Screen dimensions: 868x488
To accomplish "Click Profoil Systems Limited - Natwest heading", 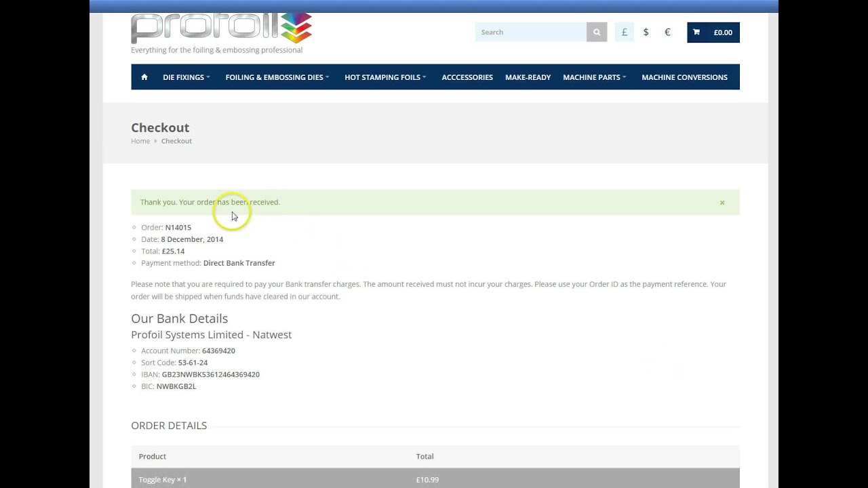I will click(211, 335).
